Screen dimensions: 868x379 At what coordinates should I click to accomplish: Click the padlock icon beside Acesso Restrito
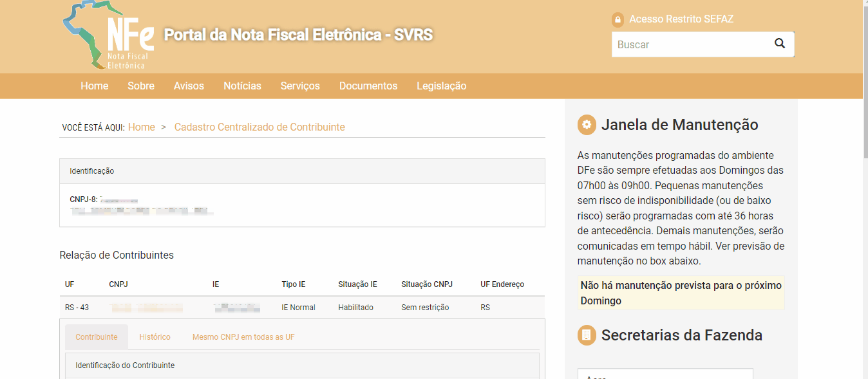click(x=618, y=20)
